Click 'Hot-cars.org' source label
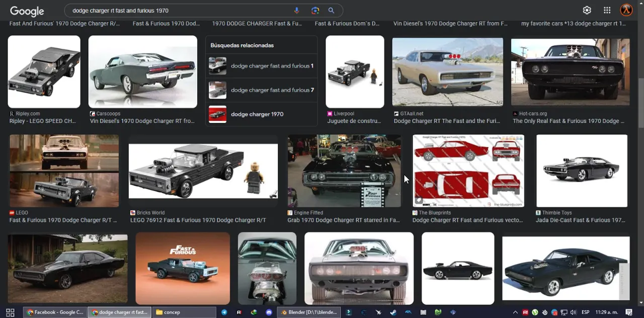The image size is (644, 318). 533,114
